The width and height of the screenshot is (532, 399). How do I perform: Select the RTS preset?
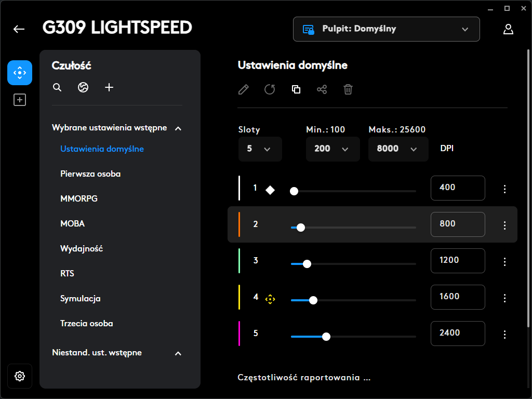(x=67, y=273)
